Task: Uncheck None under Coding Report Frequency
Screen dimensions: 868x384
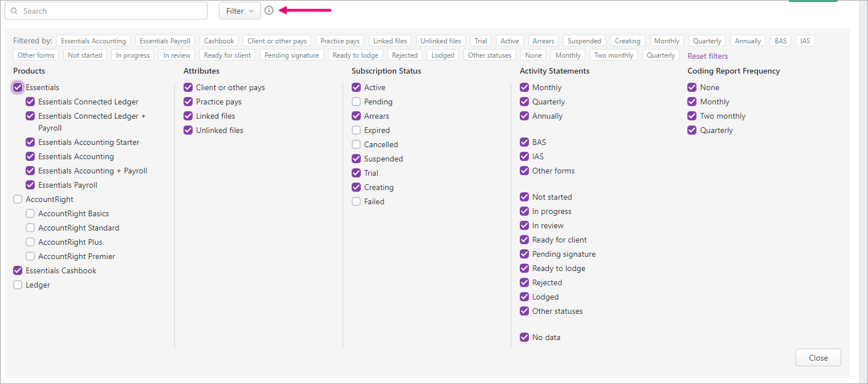Action: 692,87
